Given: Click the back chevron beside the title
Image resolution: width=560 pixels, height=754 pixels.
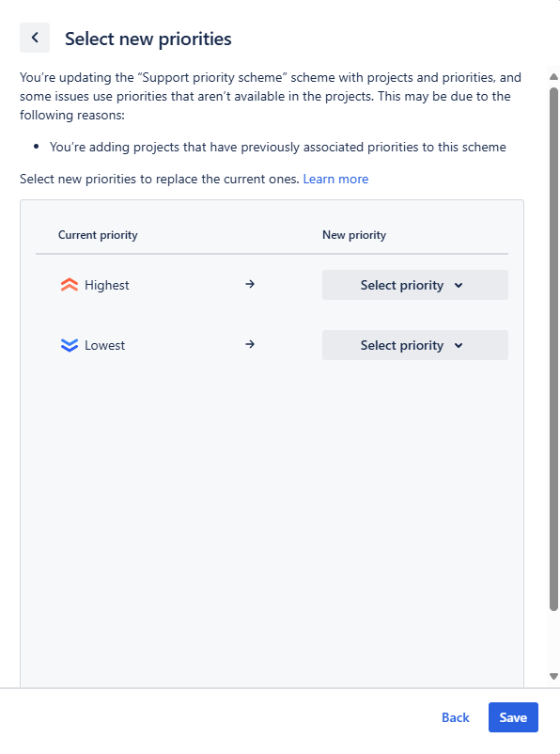Looking at the screenshot, I should point(35,38).
